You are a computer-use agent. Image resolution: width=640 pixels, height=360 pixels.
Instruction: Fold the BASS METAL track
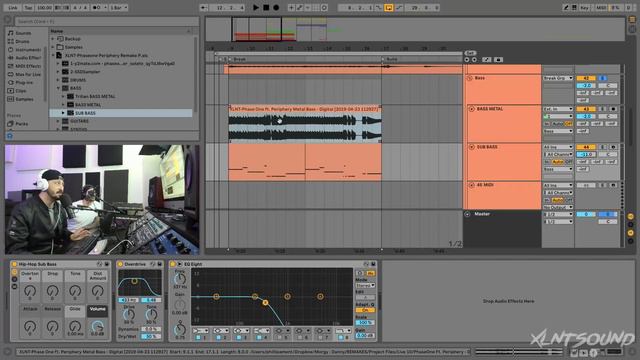[471, 109]
